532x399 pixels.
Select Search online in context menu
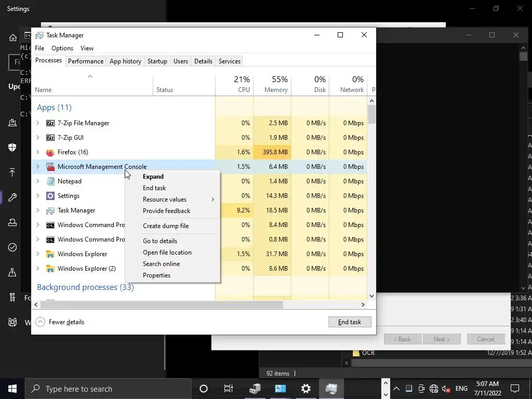[172, 264]
